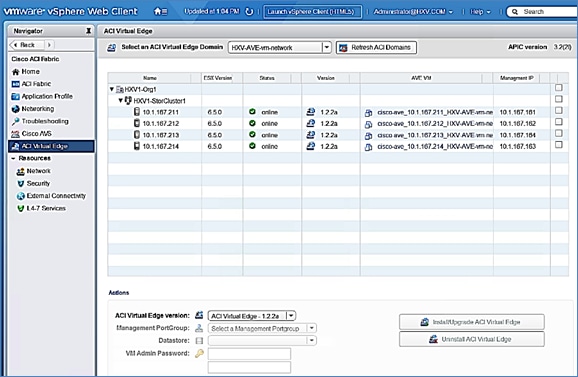Open the Administrator@HXV.COM user menu

[x=413, y=12]
